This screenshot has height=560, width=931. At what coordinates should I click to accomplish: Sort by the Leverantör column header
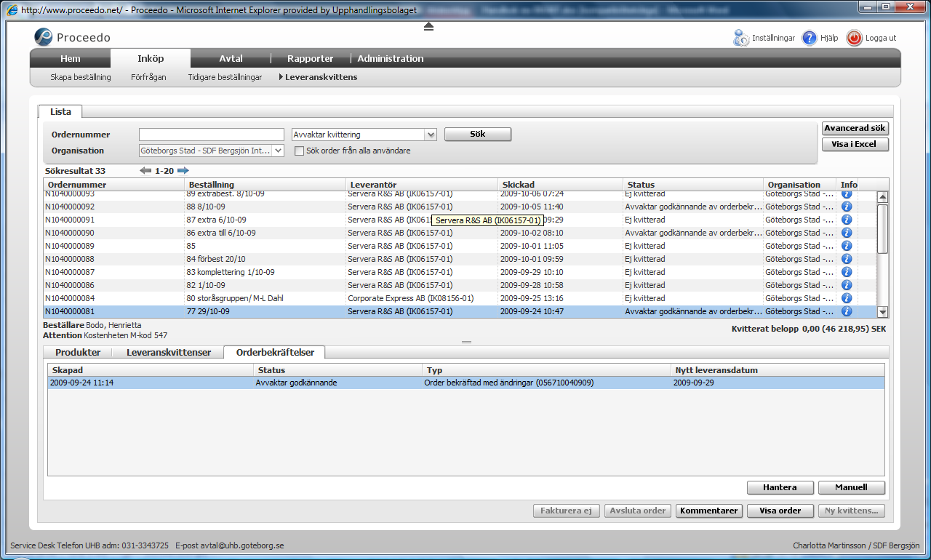point(421,185)
